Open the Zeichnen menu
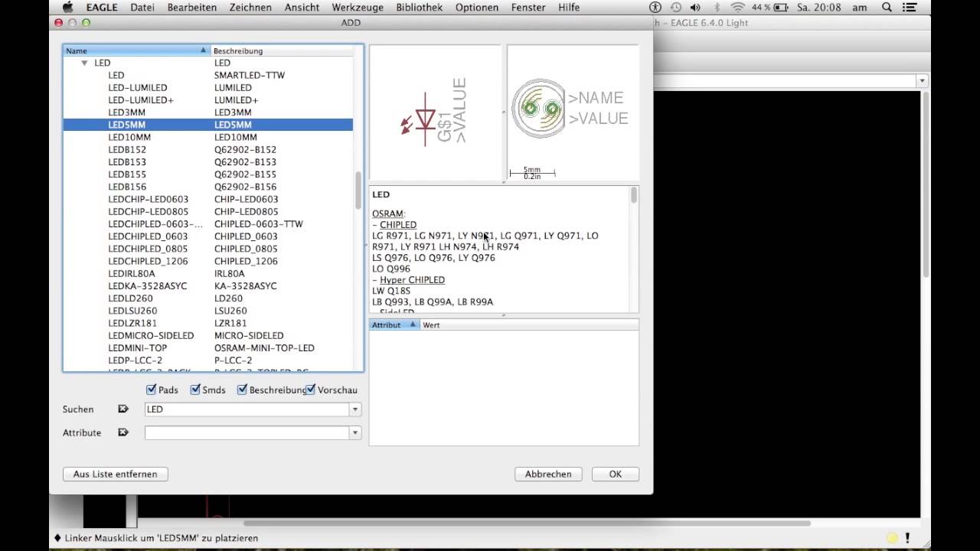980x551 pixels. point(250,7)
